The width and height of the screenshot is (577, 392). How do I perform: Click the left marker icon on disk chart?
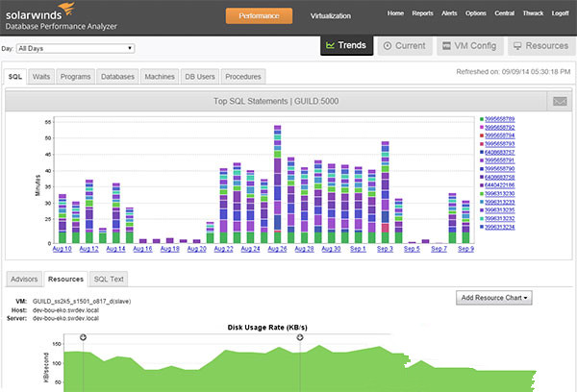[83, 337]
